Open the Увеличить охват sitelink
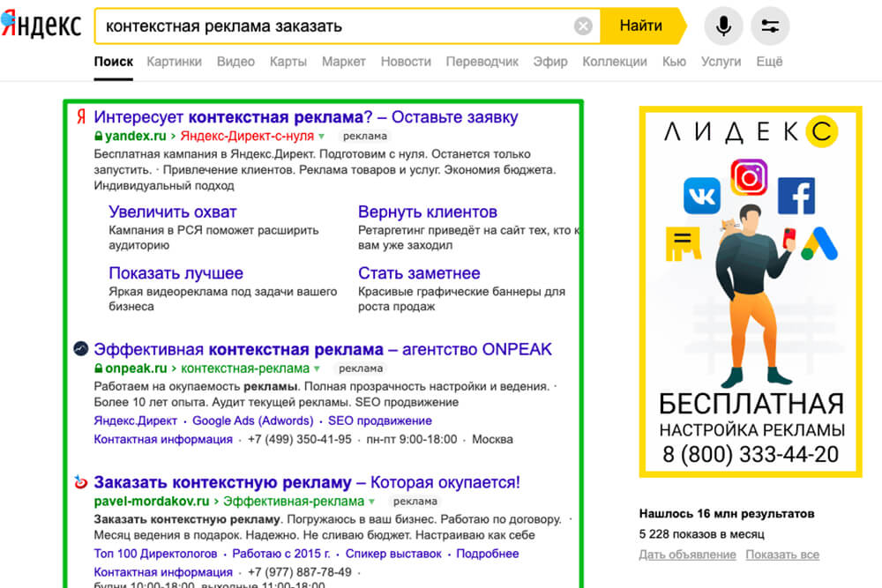The width and height of the screenshot is (882, 588). coord(173,212)
